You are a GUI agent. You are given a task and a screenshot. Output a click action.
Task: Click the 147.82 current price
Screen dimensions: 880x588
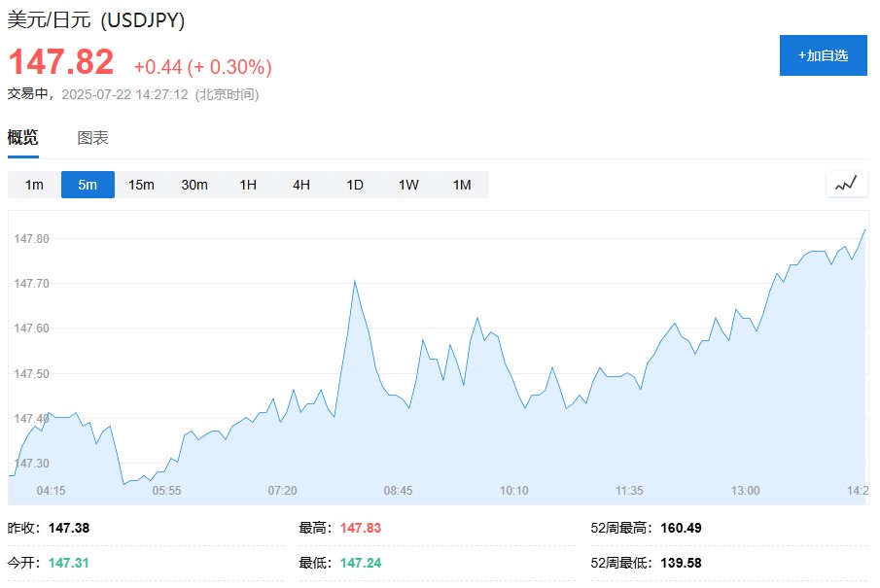point(61,61)
